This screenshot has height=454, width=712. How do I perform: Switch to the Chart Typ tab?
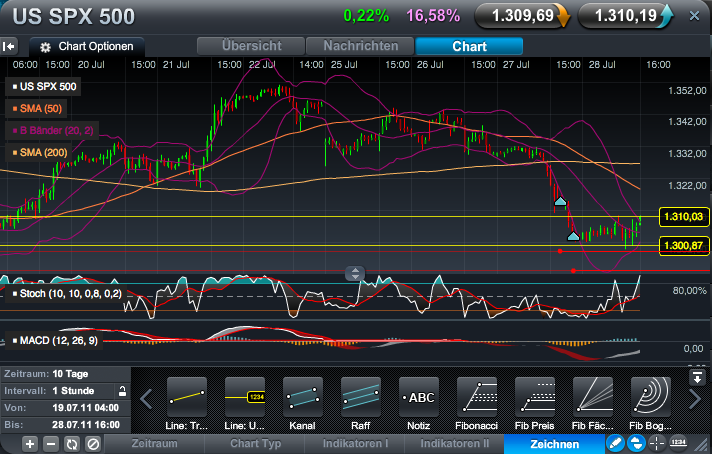click(255, 444)
